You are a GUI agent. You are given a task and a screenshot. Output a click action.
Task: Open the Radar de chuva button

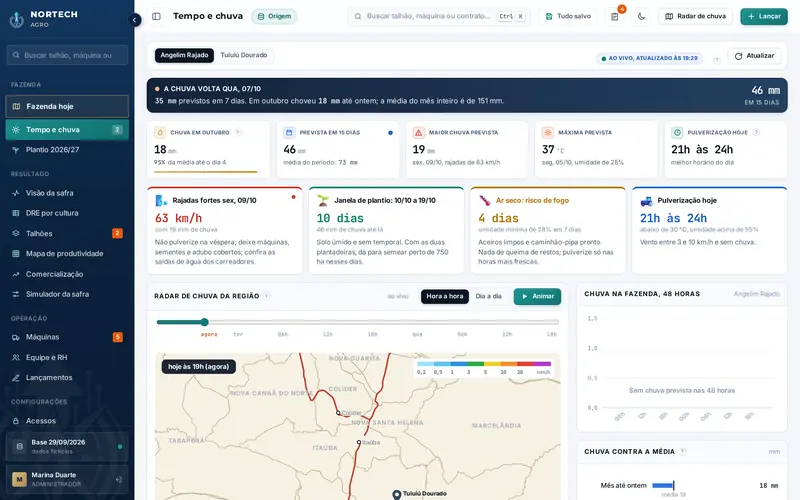click(695, 16)
